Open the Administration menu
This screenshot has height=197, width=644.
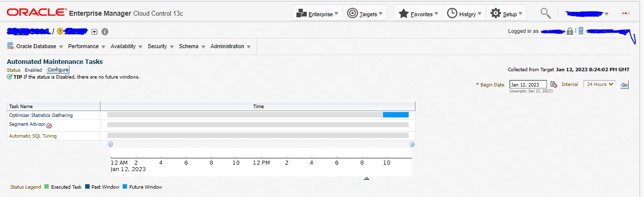tap(230, 47)
